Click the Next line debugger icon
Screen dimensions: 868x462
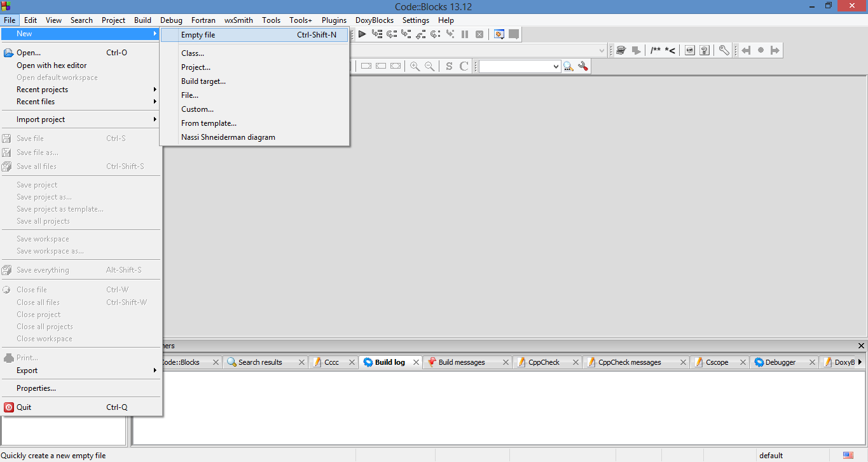392,34
